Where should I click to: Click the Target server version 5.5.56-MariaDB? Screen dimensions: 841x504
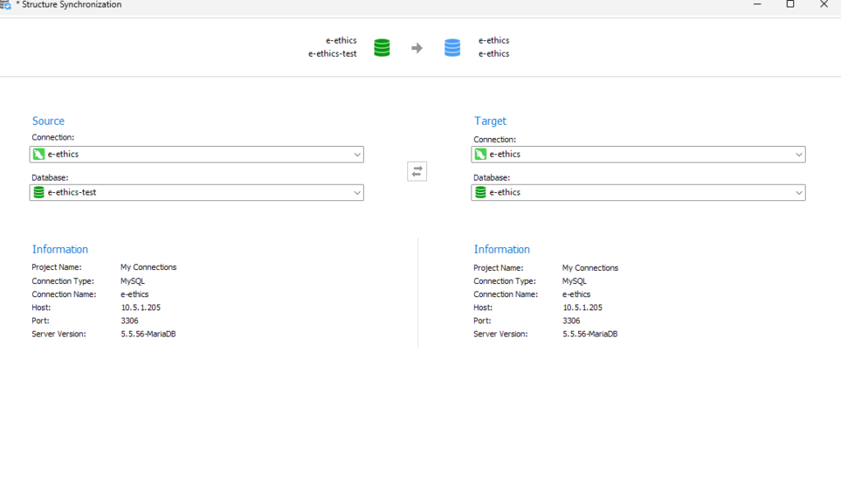click(590, 334)
